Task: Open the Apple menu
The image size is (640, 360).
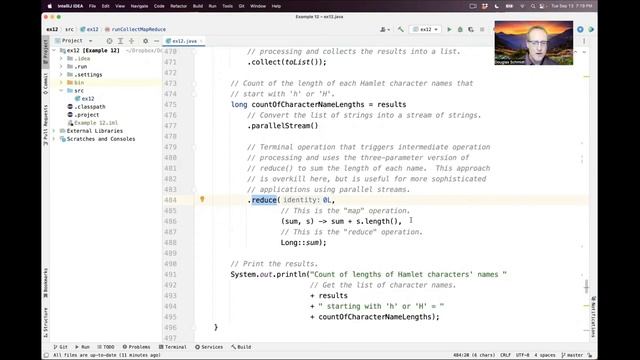Action: pos(50,6)
